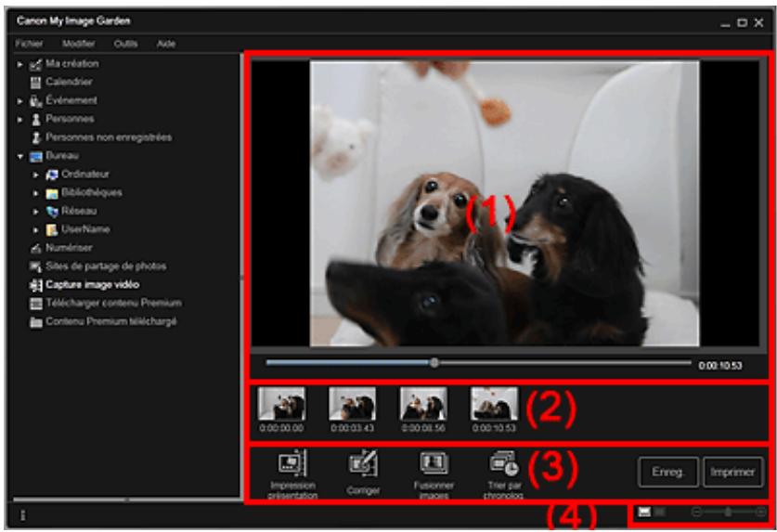Click the Personnes non enregistrées icon
Screen dimensions: 777x532
tap(35, 137)
